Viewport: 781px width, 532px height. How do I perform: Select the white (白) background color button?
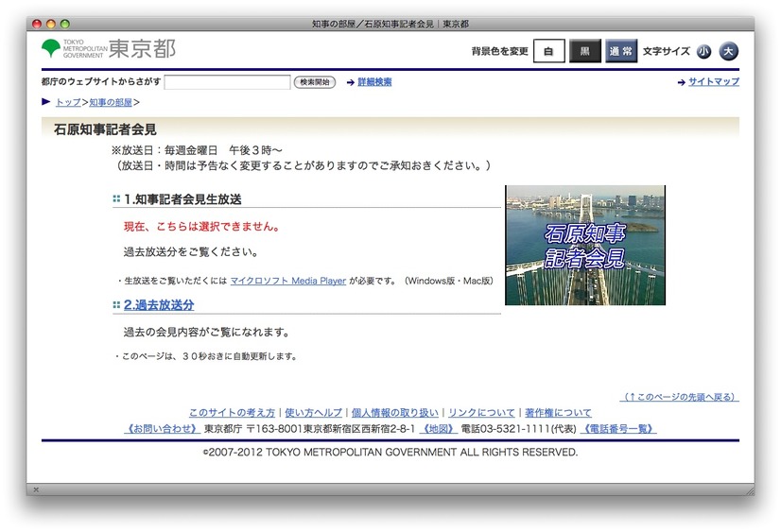pyautogui.click(x=549, y=51)
